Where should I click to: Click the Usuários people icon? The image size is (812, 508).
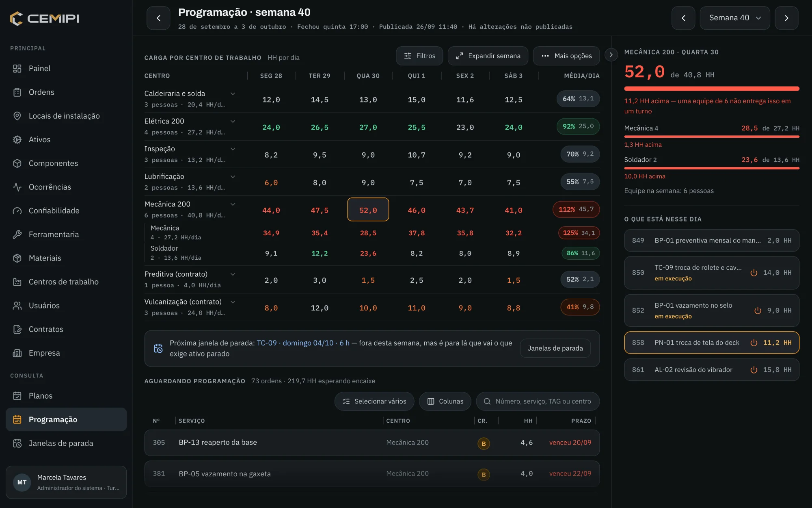[17, 306]
